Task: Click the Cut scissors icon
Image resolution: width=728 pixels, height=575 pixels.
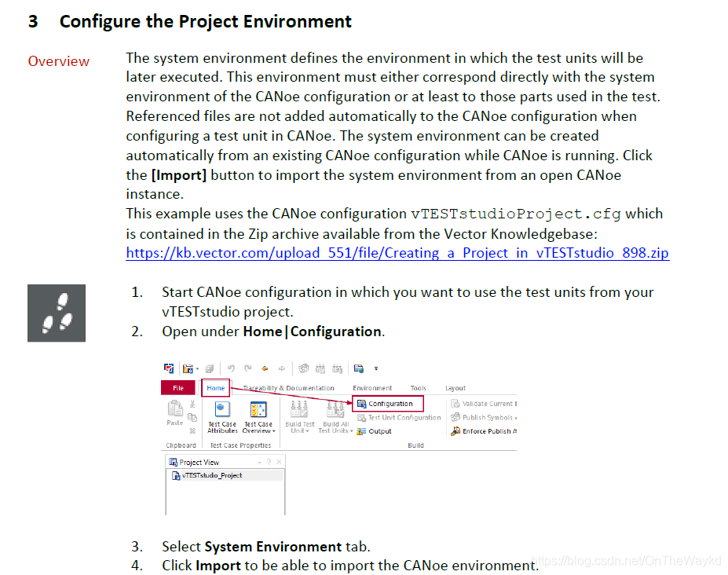Action: pyautogui.click(x=192, y=404)
